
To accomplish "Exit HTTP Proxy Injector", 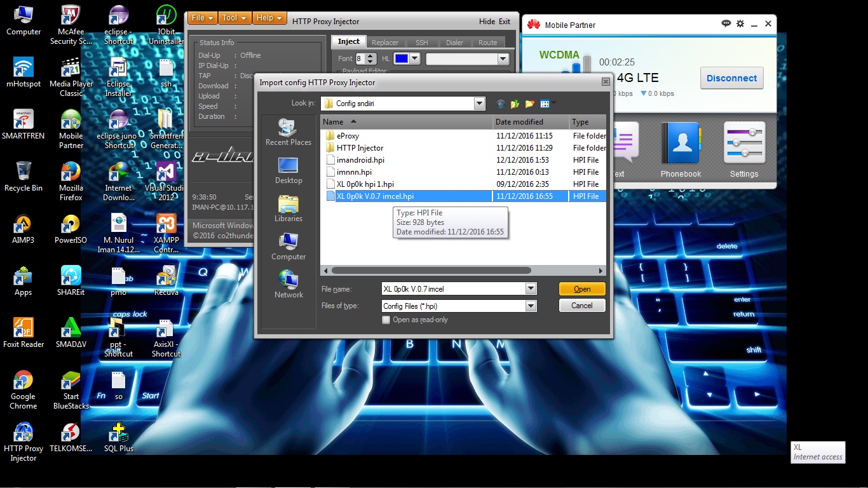I will point(505,22).
